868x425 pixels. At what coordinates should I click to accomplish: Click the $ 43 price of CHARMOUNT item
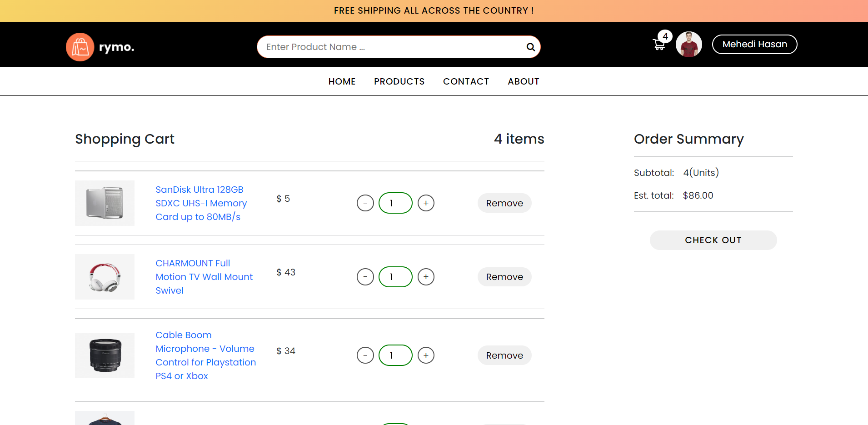pos(286,272)
